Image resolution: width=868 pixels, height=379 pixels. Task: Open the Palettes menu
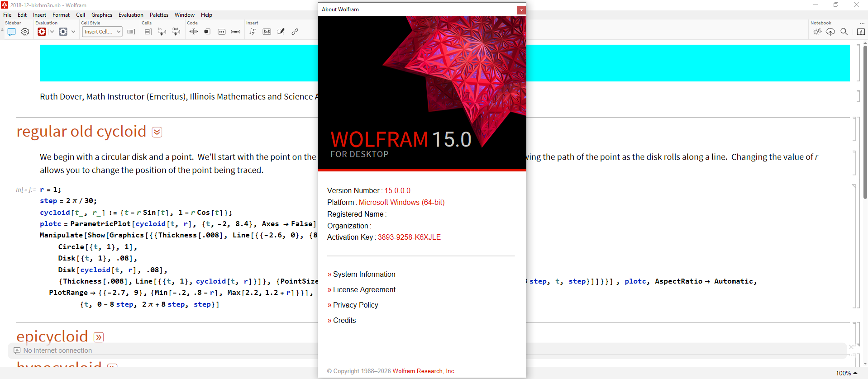[x=159, y=15]
